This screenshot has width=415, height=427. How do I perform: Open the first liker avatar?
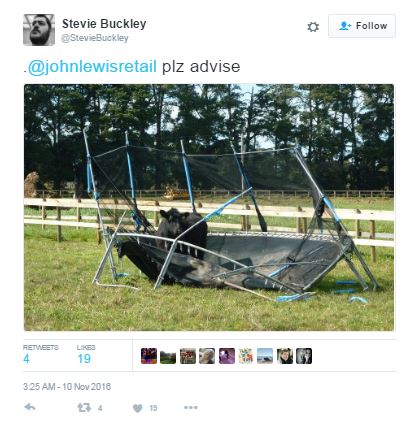(149, 356)
